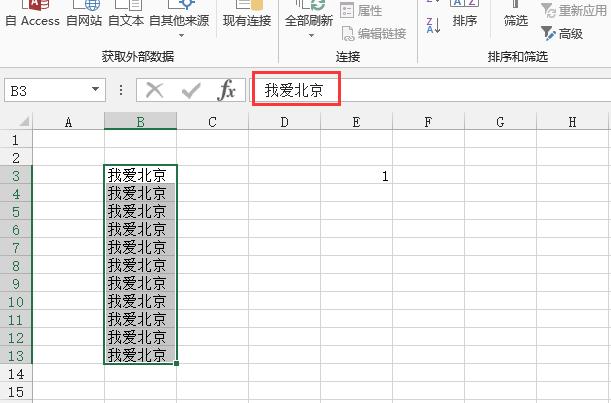Select column H header
The height and width of the screenshot is (403, 611).
[x=572, y=122]
